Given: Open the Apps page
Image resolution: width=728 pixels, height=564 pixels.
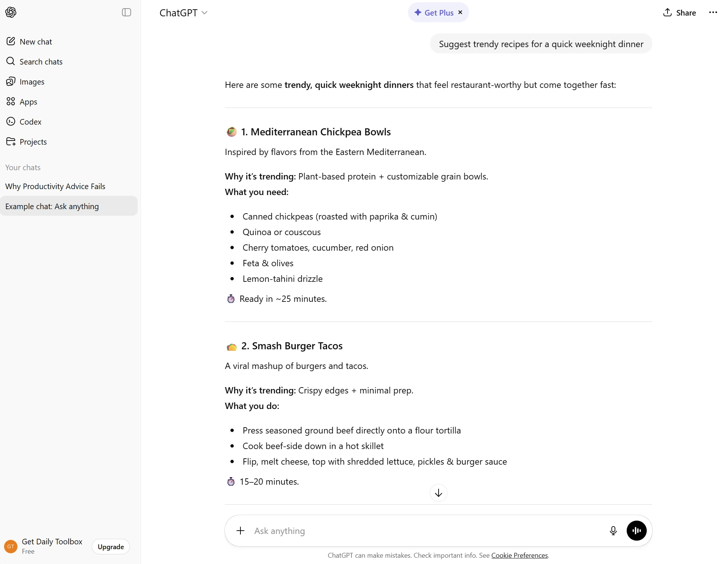Looking at the screenshot, I should point(28,102).
